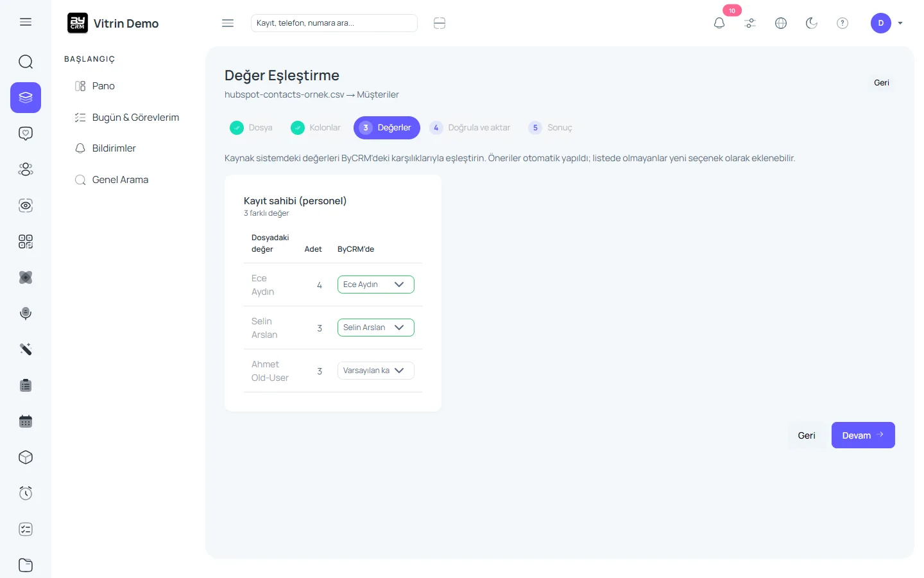Viewport: 924px width, 578px height.
Task: Go to Sonuç step
Action: [x=551, y=128]
